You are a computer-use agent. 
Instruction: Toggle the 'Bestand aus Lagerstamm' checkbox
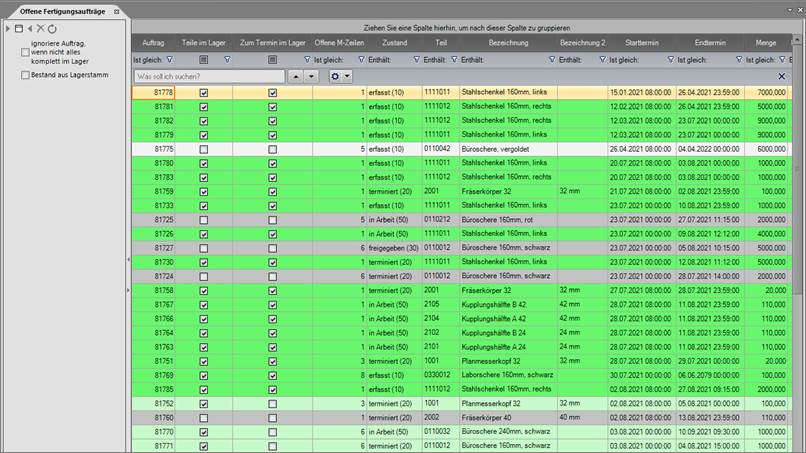tap(25, 75)
